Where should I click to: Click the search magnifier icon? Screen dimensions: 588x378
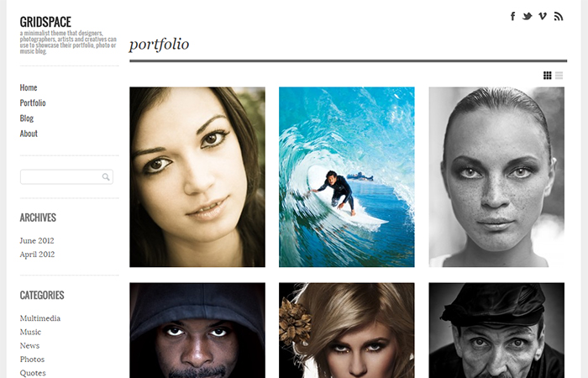point(106,177)
